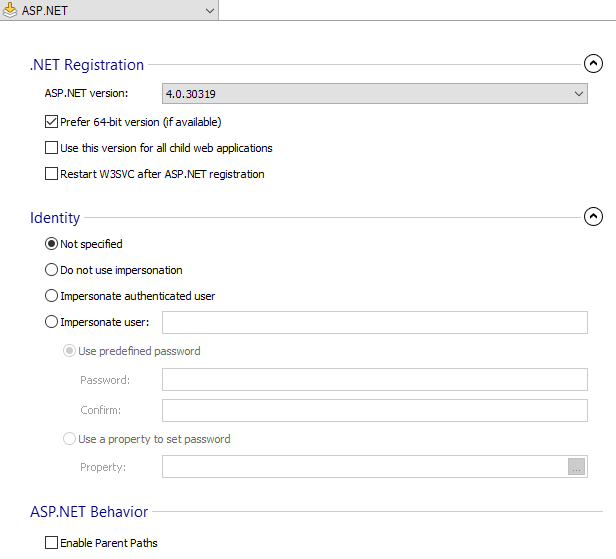
Task: Click the Property input field
Action: (x=365, y=467)
